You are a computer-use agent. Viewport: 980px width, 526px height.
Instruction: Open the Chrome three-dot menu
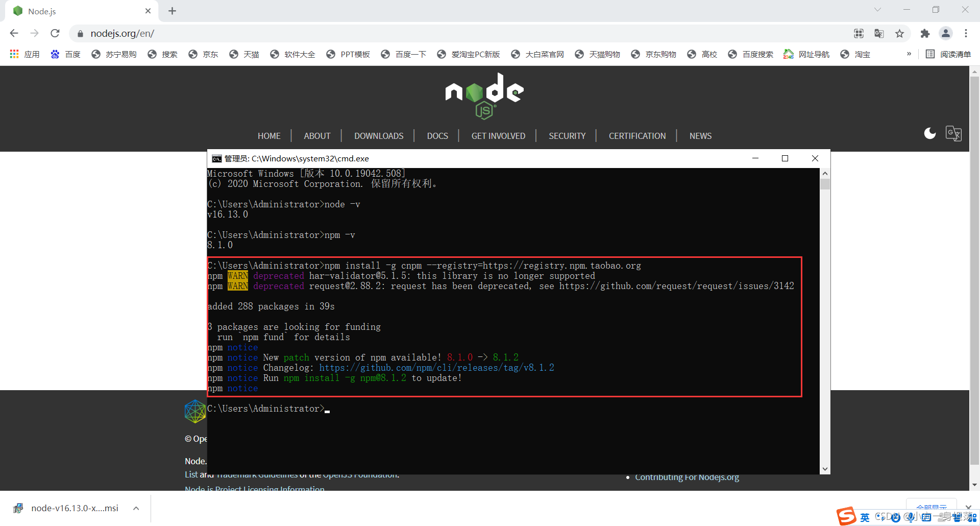966,33
